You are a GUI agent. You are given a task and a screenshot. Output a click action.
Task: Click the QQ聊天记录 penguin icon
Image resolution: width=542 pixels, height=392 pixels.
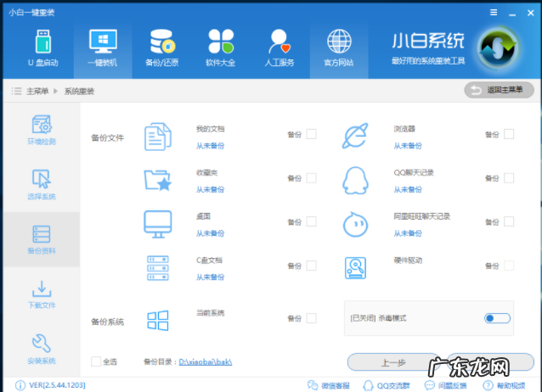[355, 180]
